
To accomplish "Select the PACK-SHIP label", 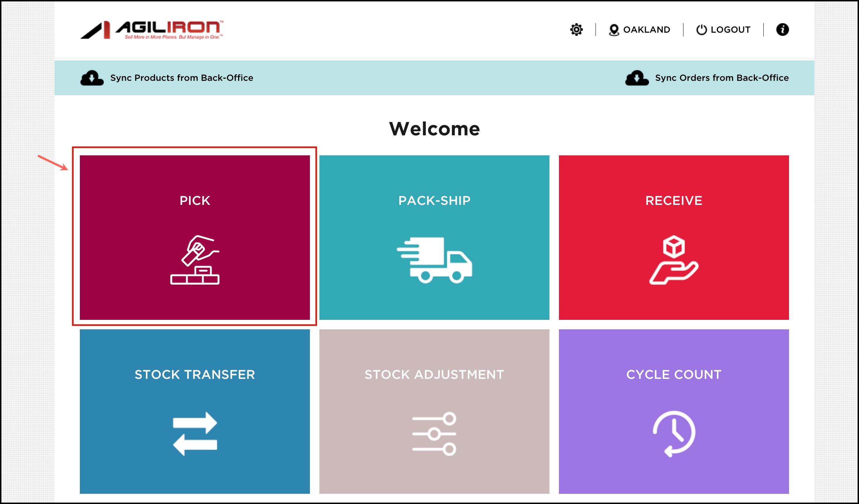I will click(x=434, y=201).
